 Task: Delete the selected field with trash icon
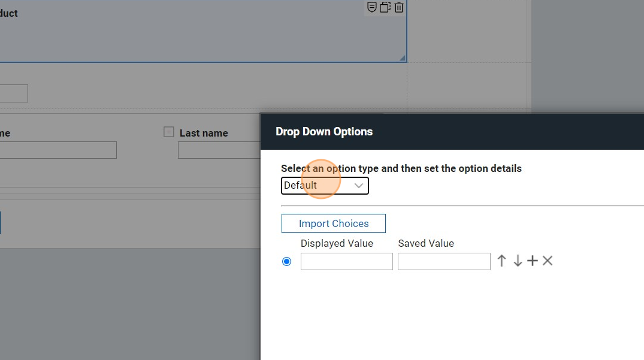pos(399,7)
